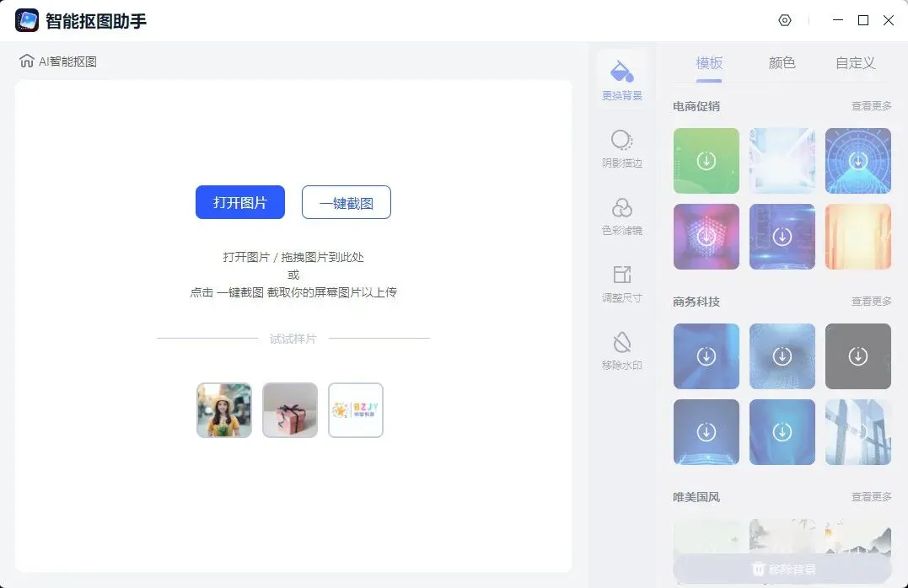
Task: Switch to the 自定义 tab
Action: pyautogui.click(x=855, y=62)
